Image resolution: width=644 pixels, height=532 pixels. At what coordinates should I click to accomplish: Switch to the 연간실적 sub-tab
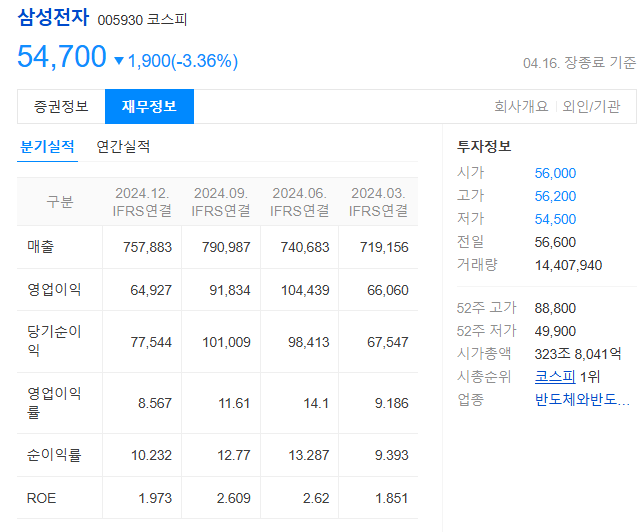(x=123, y=147)
